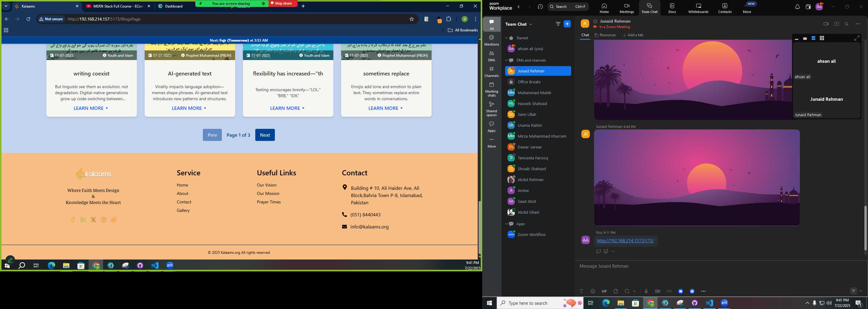868x309 pixels.
Task: Open the Zoom Home tab
Action: 604,8
